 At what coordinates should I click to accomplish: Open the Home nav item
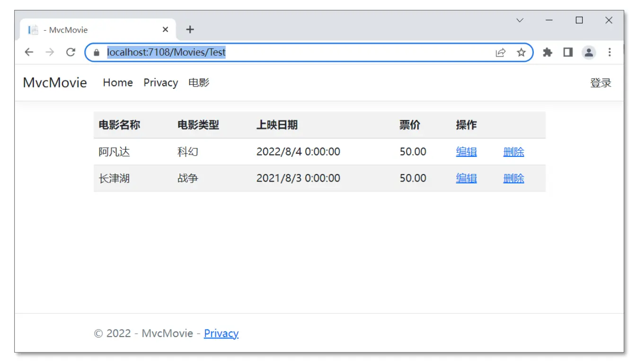pyautogui.click(x=118, y=83)
